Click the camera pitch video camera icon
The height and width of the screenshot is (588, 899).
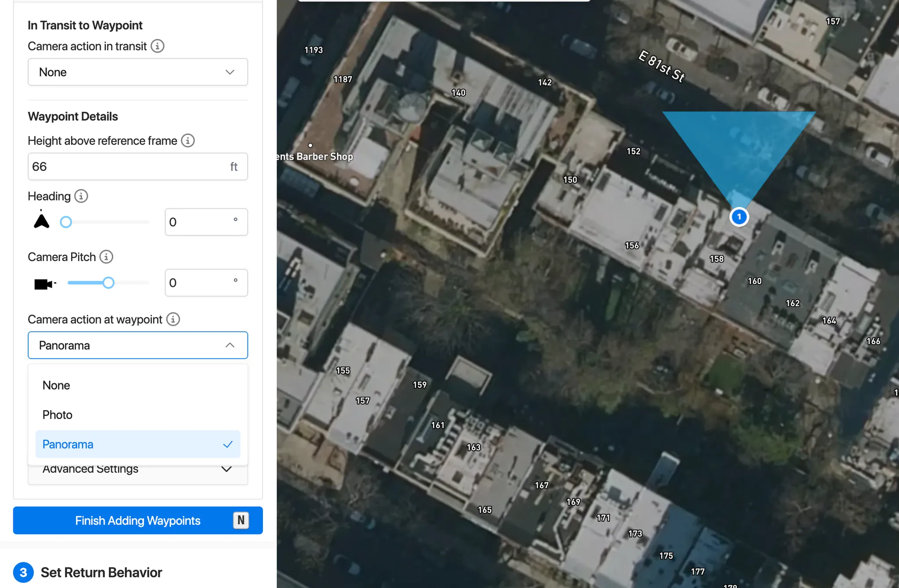pyautogui.click(x=45, y=284)
